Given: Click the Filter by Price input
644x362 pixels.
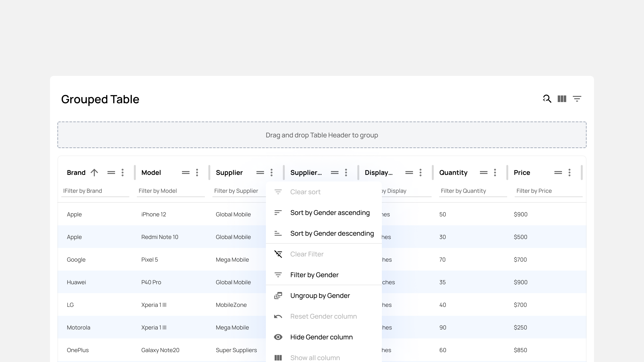Looking at the screenshot, I should click(x=549, y=191).
